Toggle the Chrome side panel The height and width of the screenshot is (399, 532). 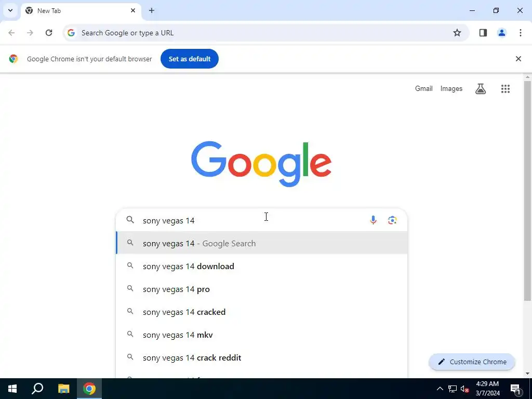pos(483,33)
